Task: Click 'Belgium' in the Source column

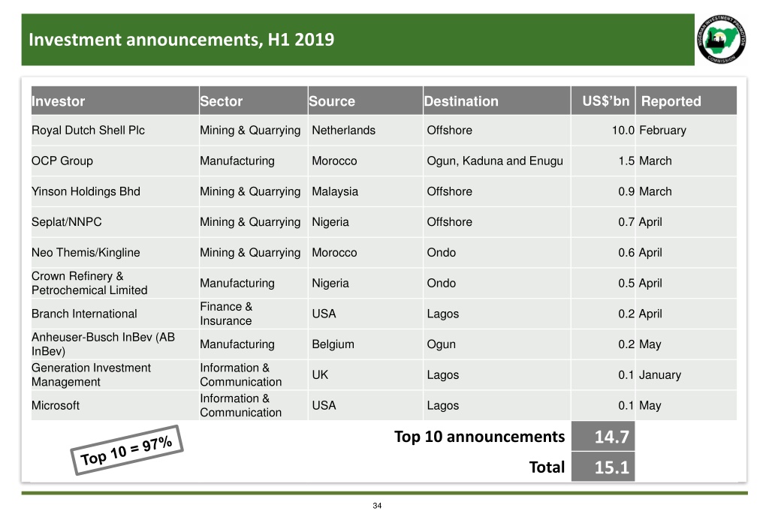Action: [333, 344]
